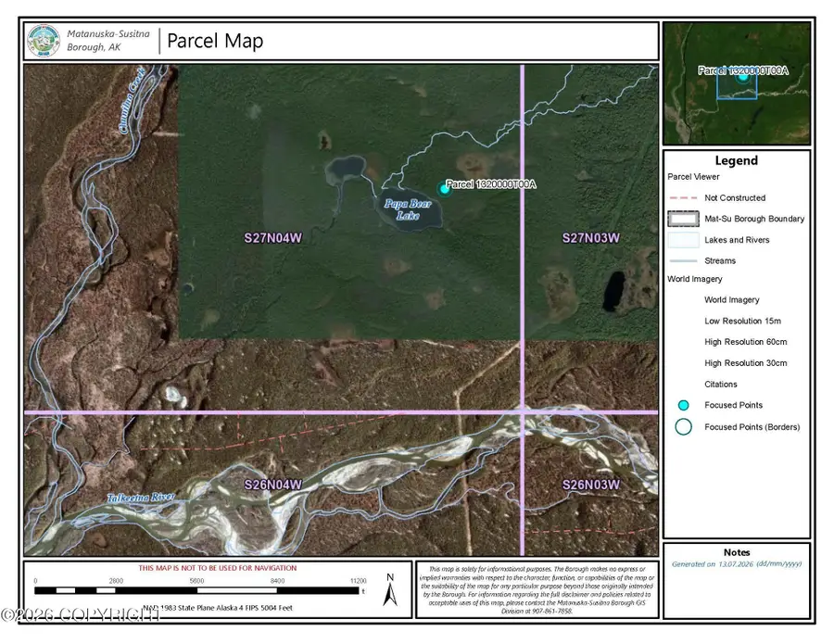Screen dimensions: 834x644
Task: Click the Focused Points legend cyan dot
Action: (x=684, y=405)
